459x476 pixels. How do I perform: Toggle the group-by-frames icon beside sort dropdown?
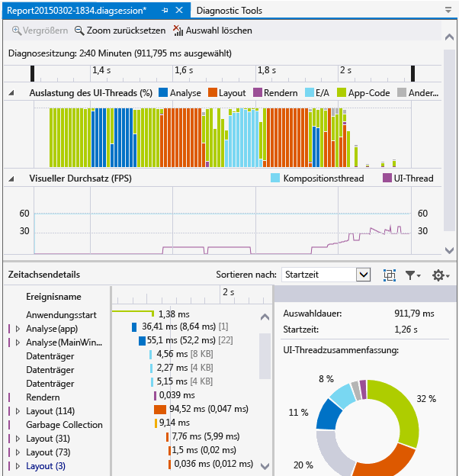[x=389, y=275]
